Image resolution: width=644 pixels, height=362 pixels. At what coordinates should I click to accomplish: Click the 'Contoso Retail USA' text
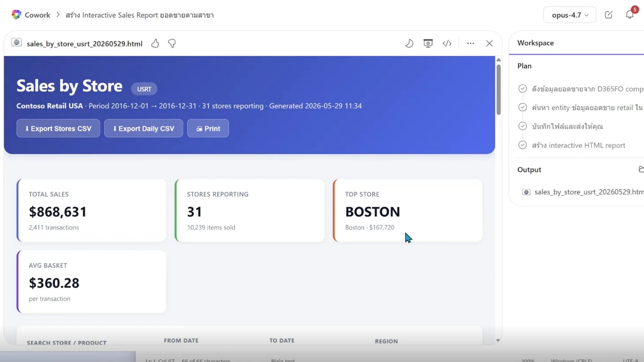[50, 106]
